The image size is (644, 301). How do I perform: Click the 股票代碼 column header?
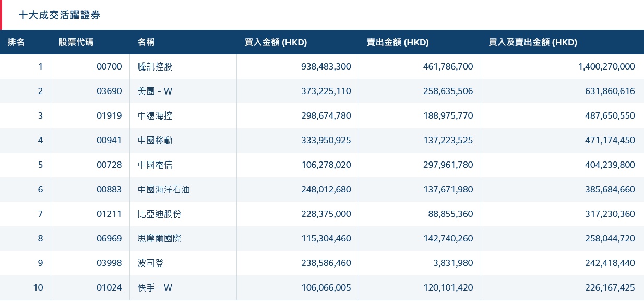76,42
